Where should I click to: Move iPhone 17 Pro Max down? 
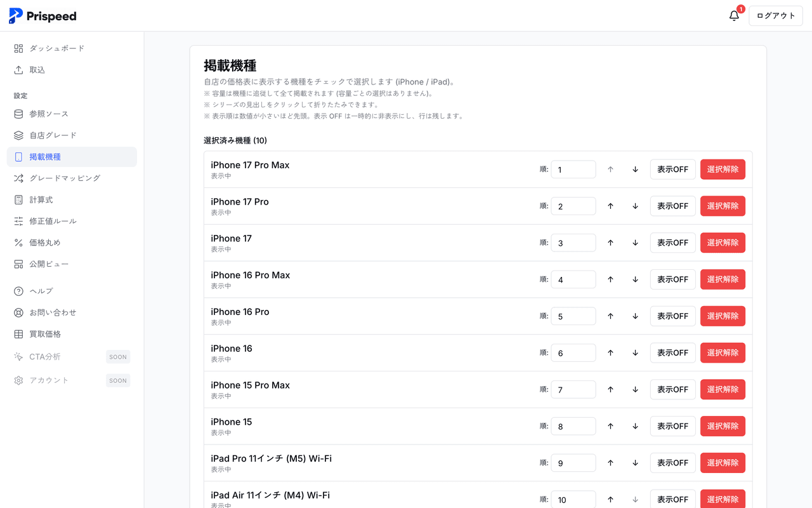point(635,170)
